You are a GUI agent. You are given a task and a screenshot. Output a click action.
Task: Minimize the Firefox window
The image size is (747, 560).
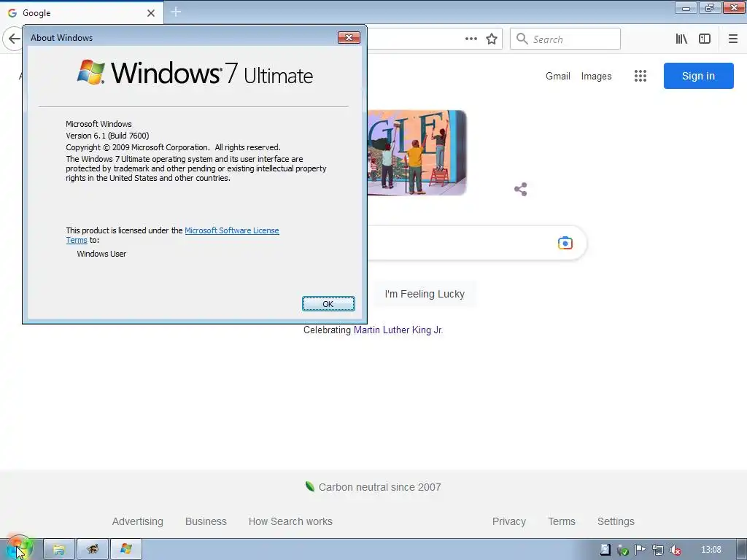[x=686, y=8]
